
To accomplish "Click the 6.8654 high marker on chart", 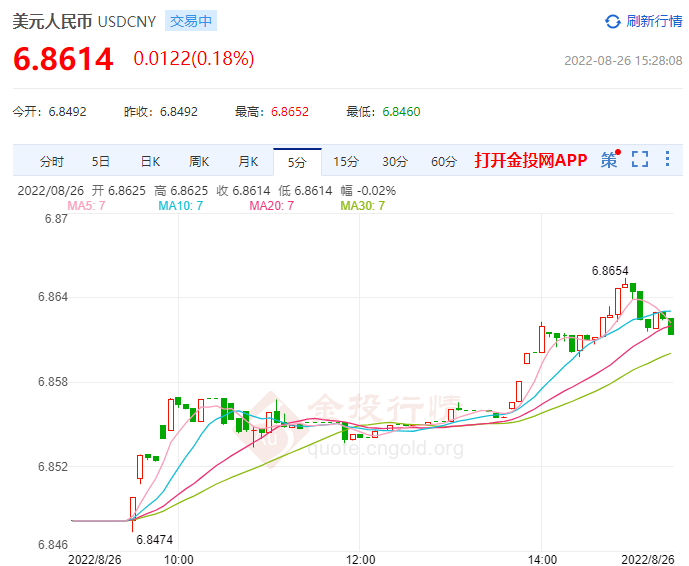I will click(x=610, y=271).
